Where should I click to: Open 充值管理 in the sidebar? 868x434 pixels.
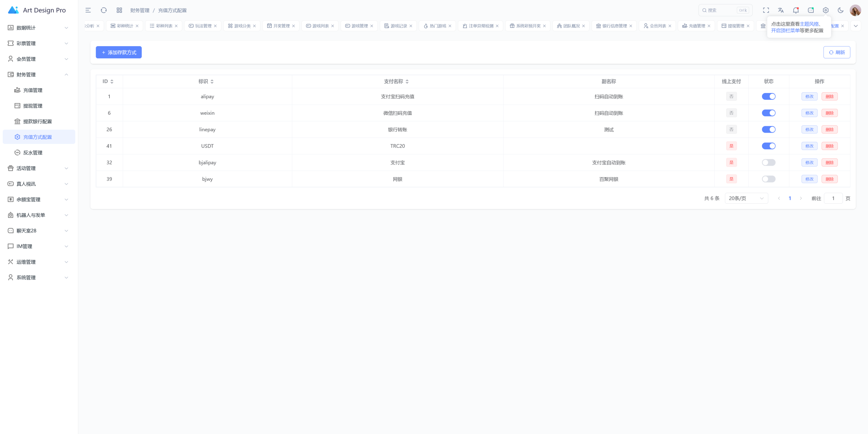coord(39,90)
